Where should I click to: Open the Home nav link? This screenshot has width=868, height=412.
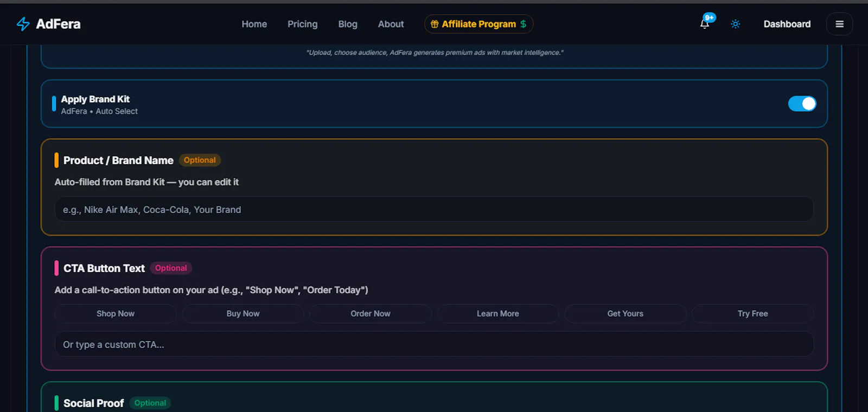(x=254, y=24)
